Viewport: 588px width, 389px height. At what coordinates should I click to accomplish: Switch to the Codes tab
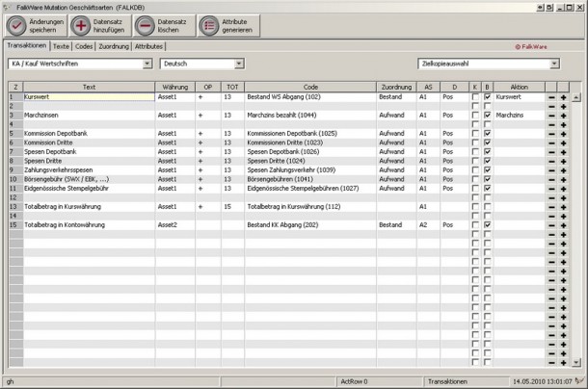pos(85,45)
